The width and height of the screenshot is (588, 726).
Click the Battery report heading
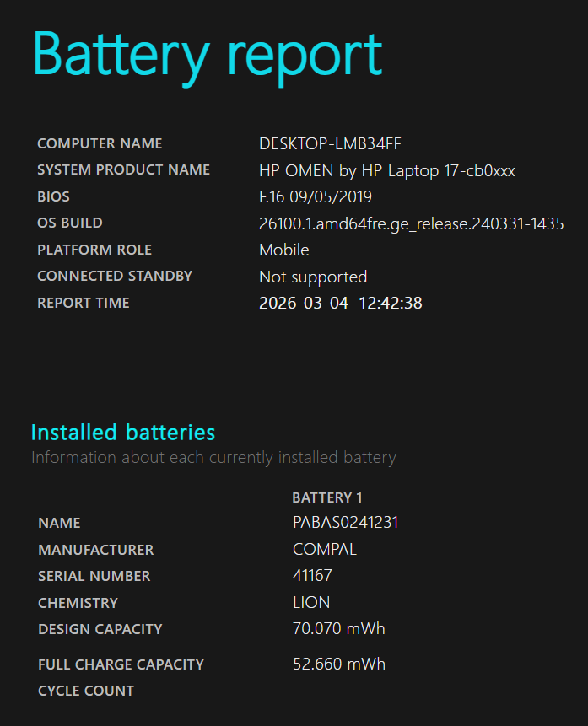click(x=207, y=54)
